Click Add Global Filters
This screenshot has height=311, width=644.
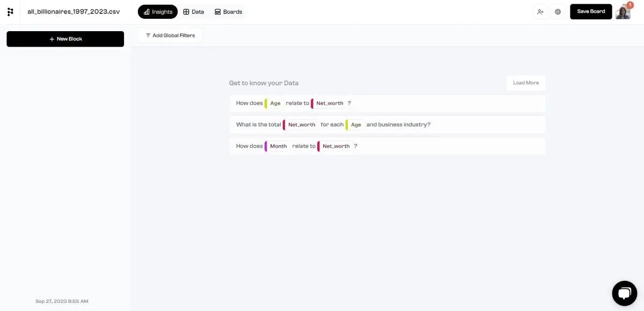click(170, 35)
